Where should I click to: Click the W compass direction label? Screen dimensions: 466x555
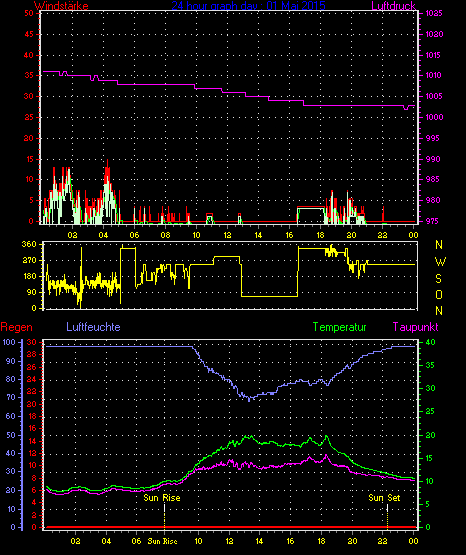click(x=440, y=262)
